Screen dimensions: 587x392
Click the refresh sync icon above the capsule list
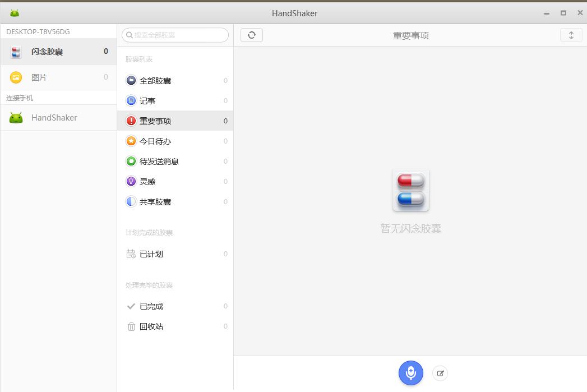point(251,35)
